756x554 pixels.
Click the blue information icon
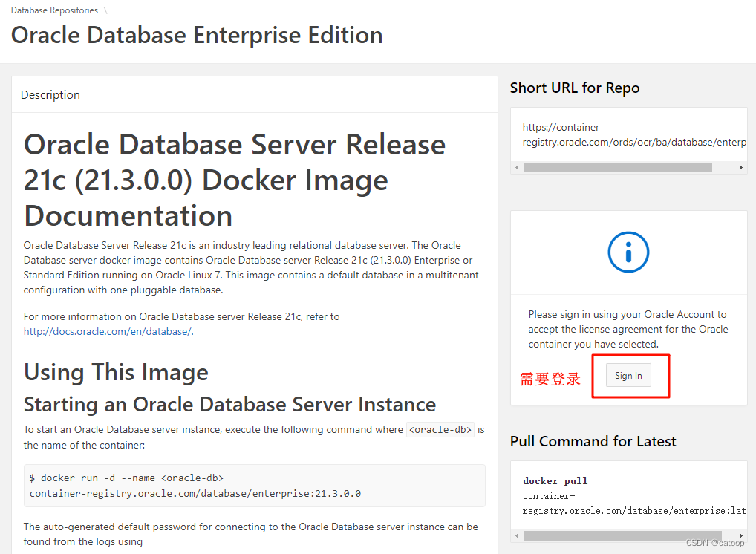point(628,252)
